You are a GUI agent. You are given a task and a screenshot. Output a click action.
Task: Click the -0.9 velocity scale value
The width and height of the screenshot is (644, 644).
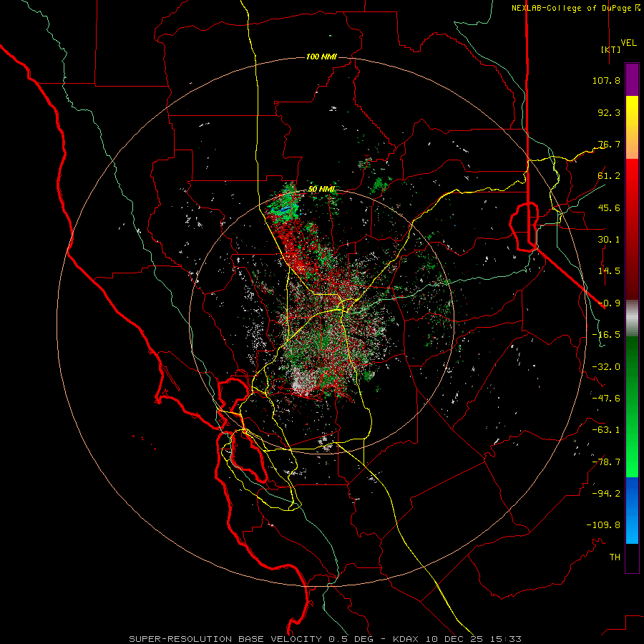[x=609, y=303]
